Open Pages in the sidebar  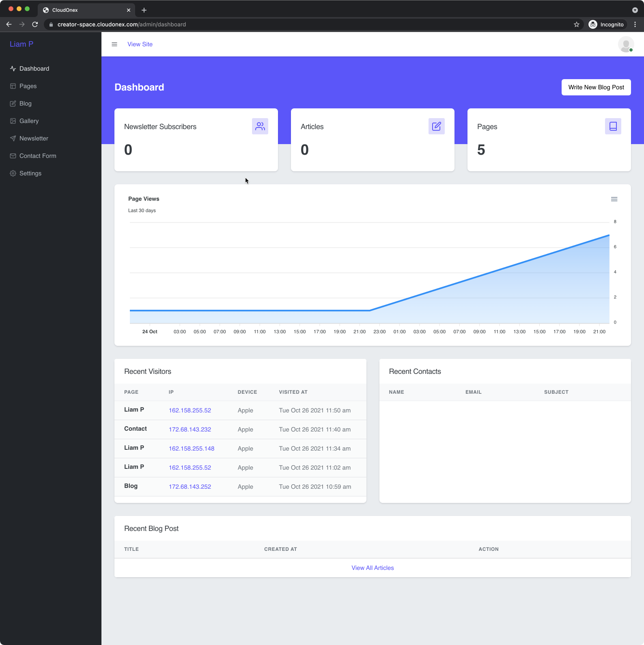click(x=28, y=86)
